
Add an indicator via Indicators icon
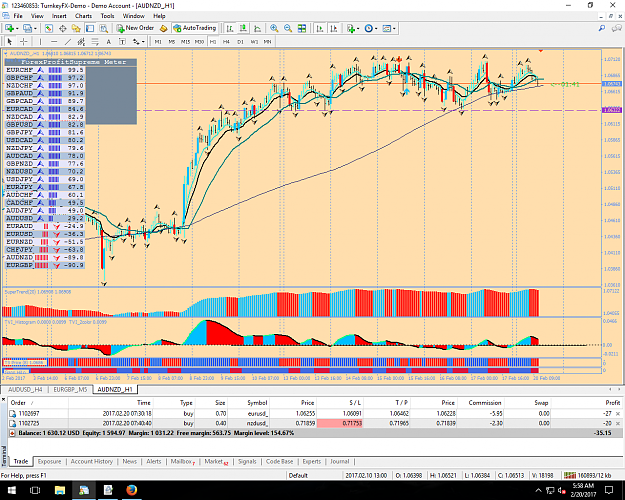tap(351, 28)
